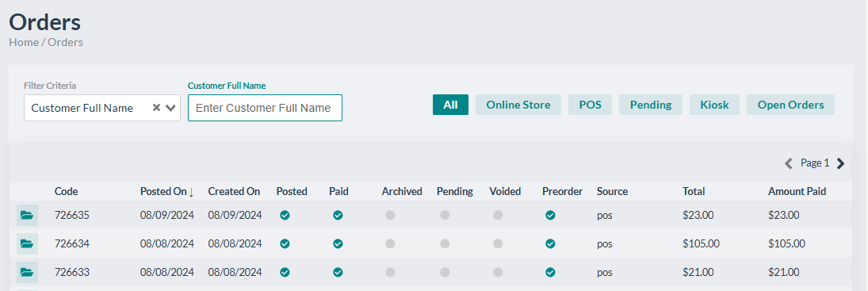Switch to the Online Store tab
Image resolution: width=868 pixels, height=291 pixels.
518,105
